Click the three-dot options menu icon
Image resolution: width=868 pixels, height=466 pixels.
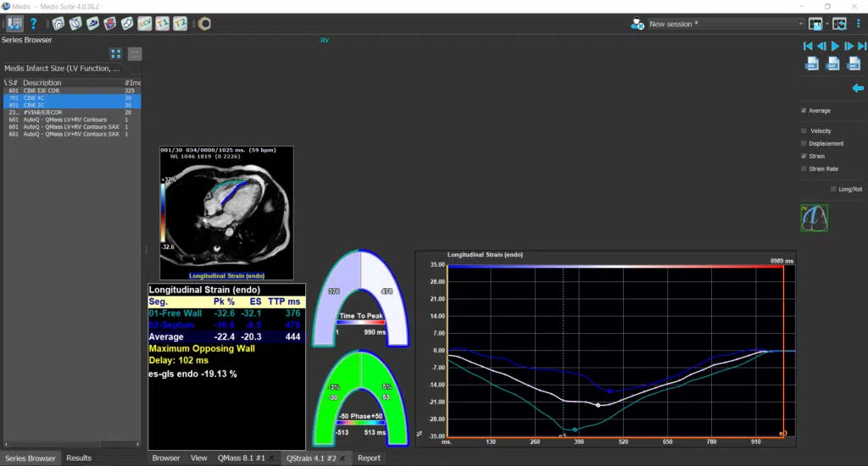[860, 24]
